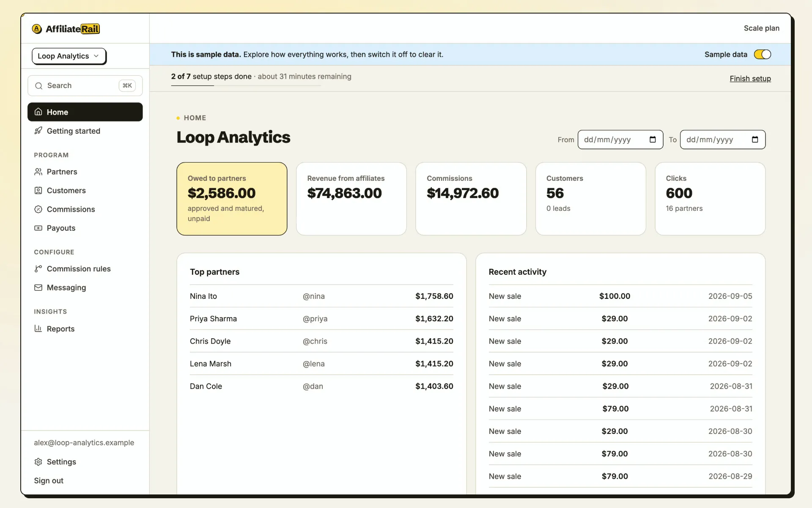Open the Commissions page

pyautogui.click(x=85, y=209)
